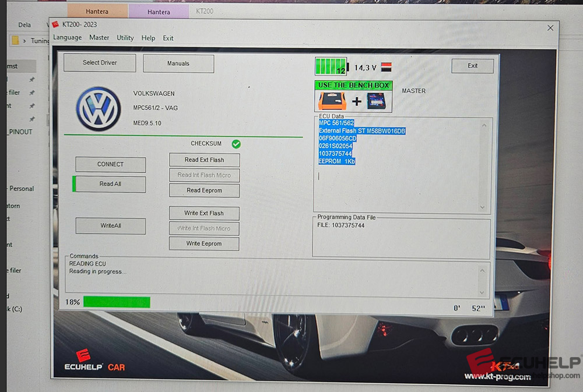Click the pin icon next to 'filer' entry

click(32, 93)
